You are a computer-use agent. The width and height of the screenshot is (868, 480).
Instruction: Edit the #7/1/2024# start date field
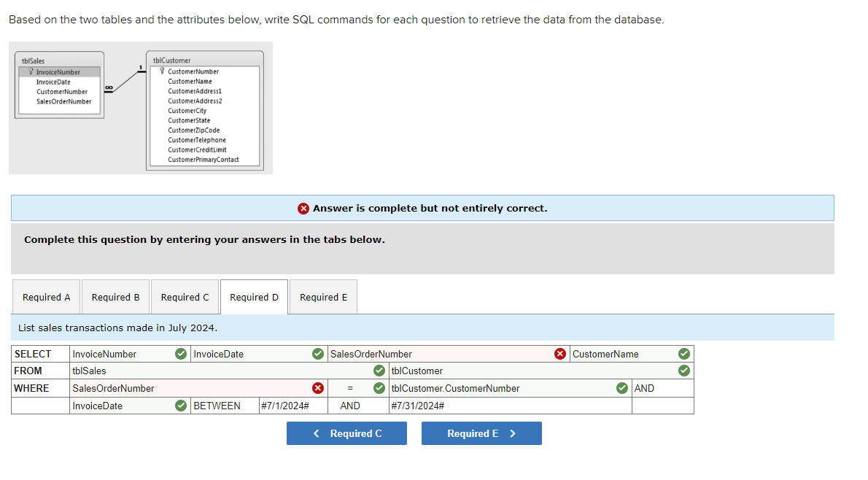(x=293, y=406)
